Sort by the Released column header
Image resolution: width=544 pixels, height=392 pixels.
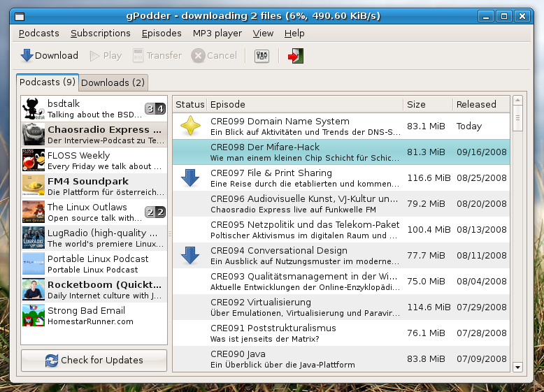(482, 104)
